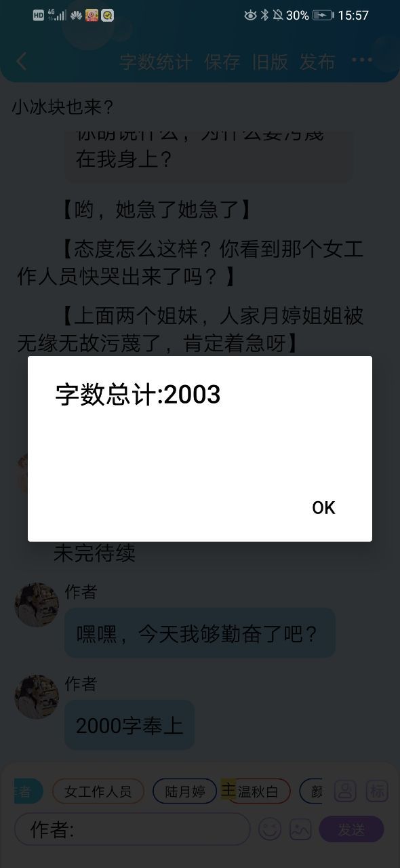This screenshot has width=400, height=868.
Task: Switch to 旧版 old version
Action: point(270,62)
